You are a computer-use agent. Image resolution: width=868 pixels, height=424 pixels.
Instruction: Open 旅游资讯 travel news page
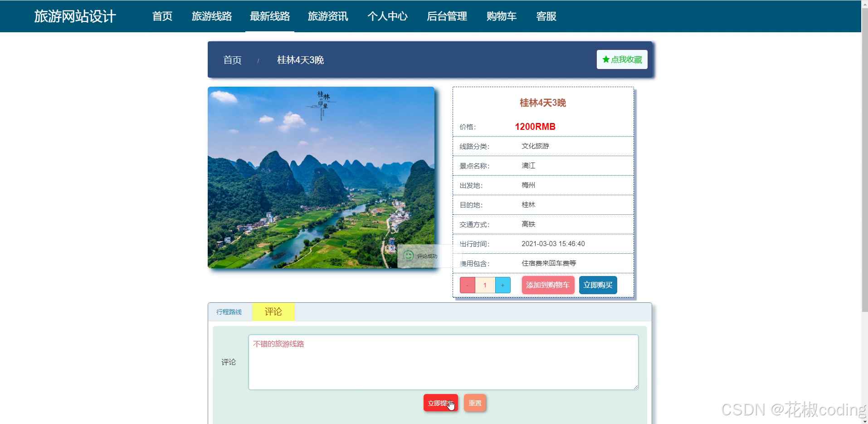(328, 16)
